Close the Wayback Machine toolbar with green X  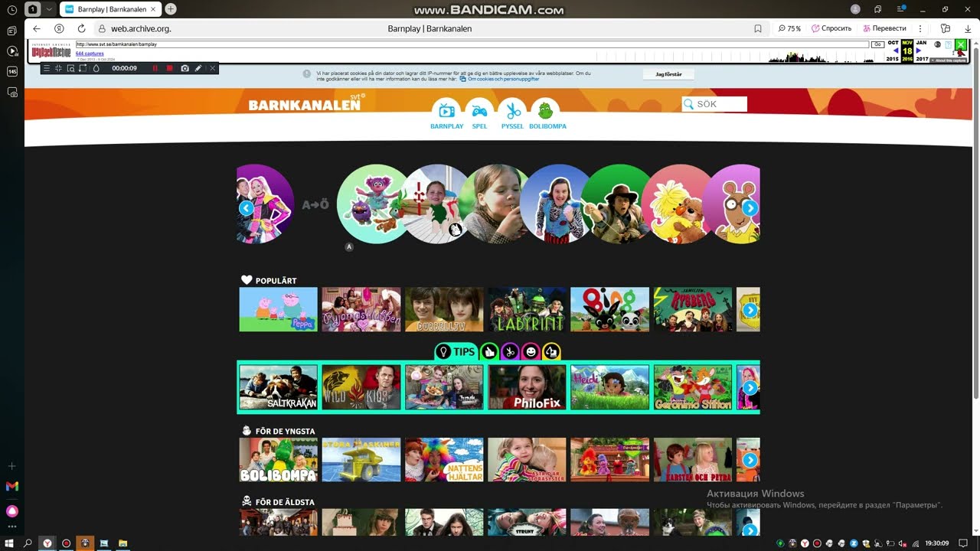click(x=961, y=44)
